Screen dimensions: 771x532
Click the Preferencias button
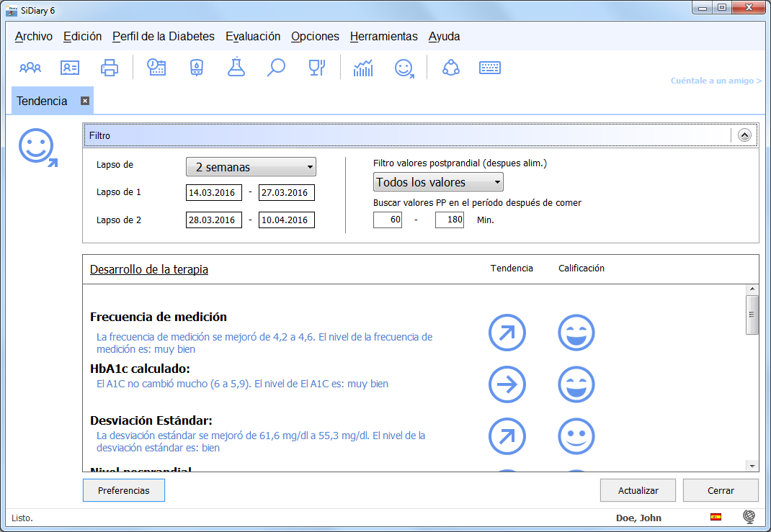pyautogui.click(x=124, y=490)
